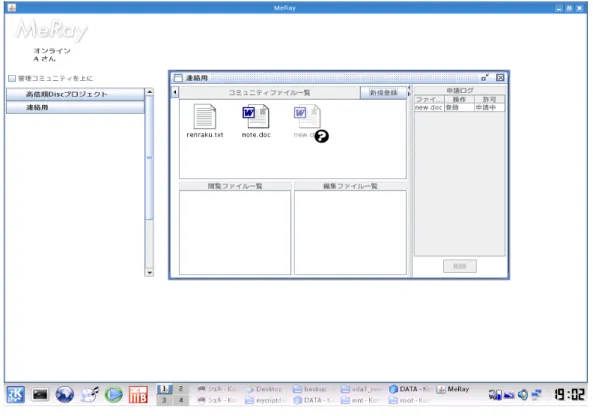593x416 pixels.
Task: Click the lower split-pane expand arrow
Action: pyautogui.click(x=409, y=94)
